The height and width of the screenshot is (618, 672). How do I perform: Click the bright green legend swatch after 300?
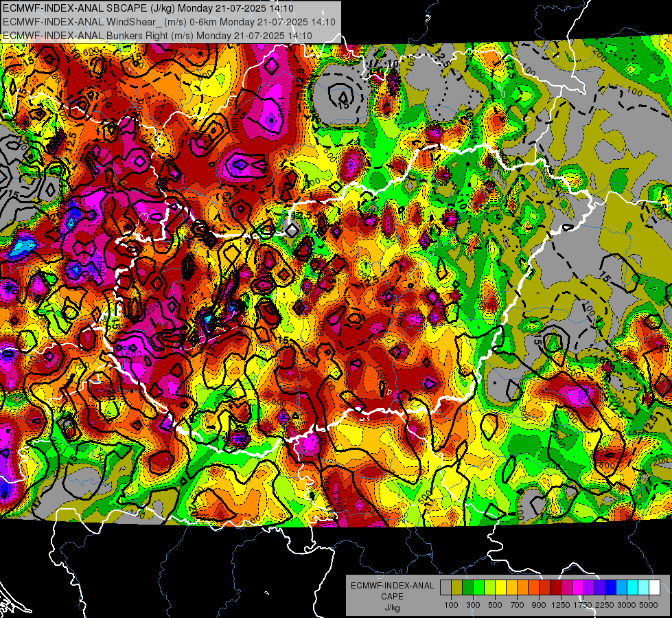pos(478,587)
